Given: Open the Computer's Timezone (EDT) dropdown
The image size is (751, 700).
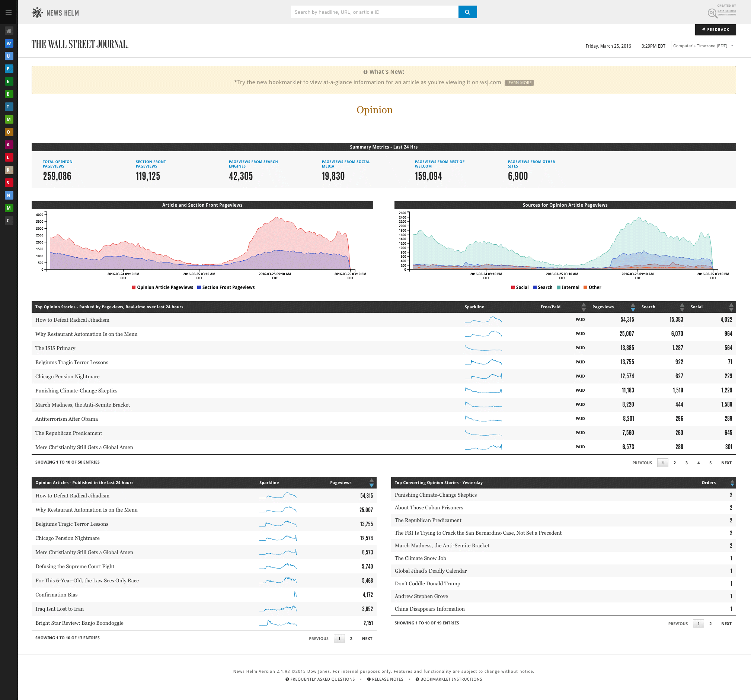Looking at the screenshot, I should 703,46.
